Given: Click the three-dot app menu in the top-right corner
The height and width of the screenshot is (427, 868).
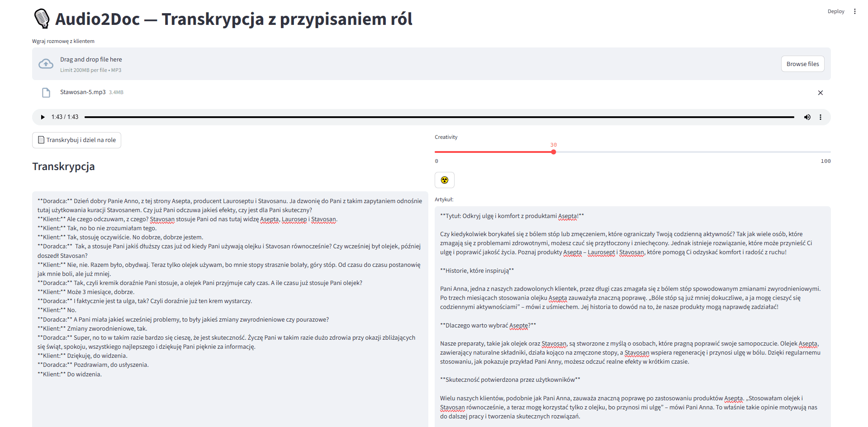Looking at the screenshot, I should point(855,11).
